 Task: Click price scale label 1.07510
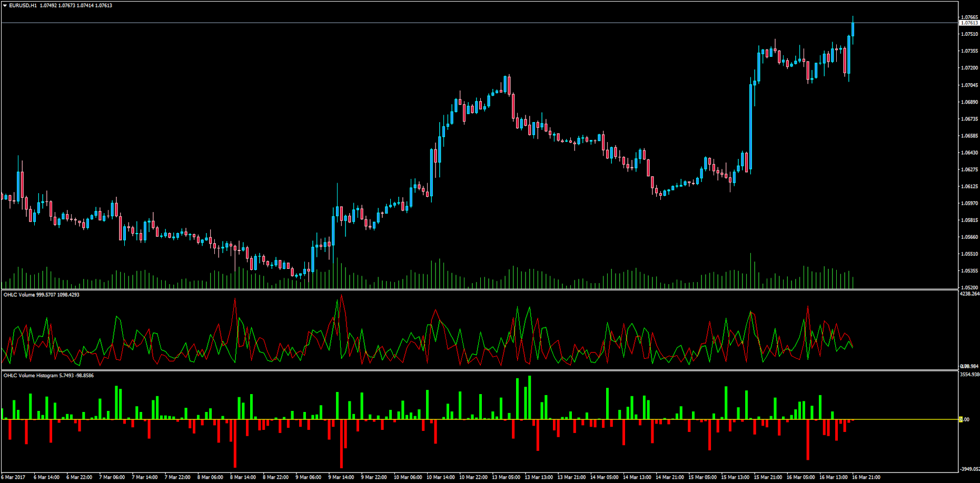tap(969, 34)
